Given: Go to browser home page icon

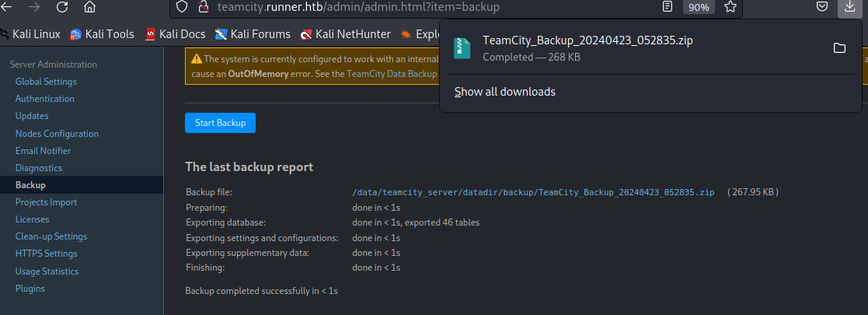Looking at the screenshot, I should [89, 7].
